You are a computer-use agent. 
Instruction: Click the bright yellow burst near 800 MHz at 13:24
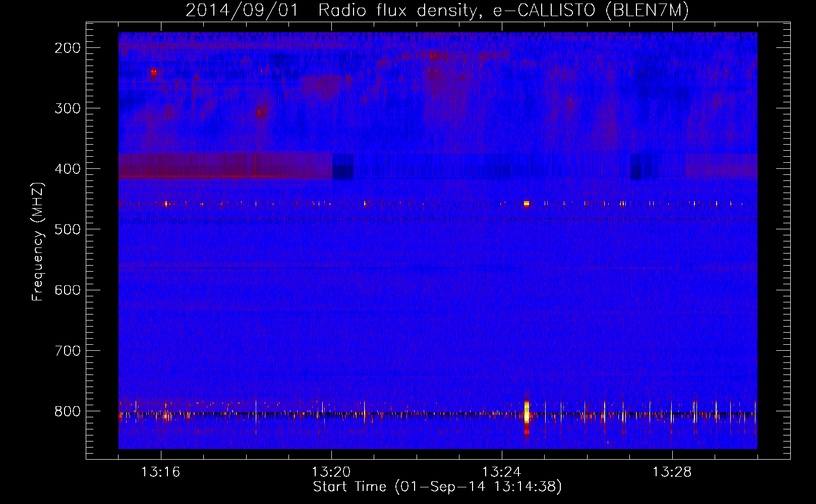tap(527, 413)
